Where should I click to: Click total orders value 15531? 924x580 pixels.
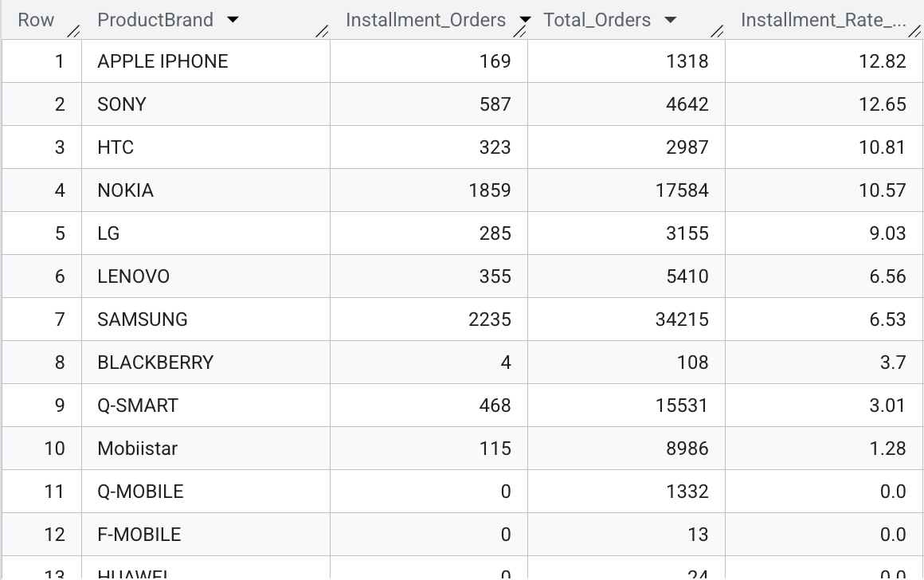[x=682, y=406]
